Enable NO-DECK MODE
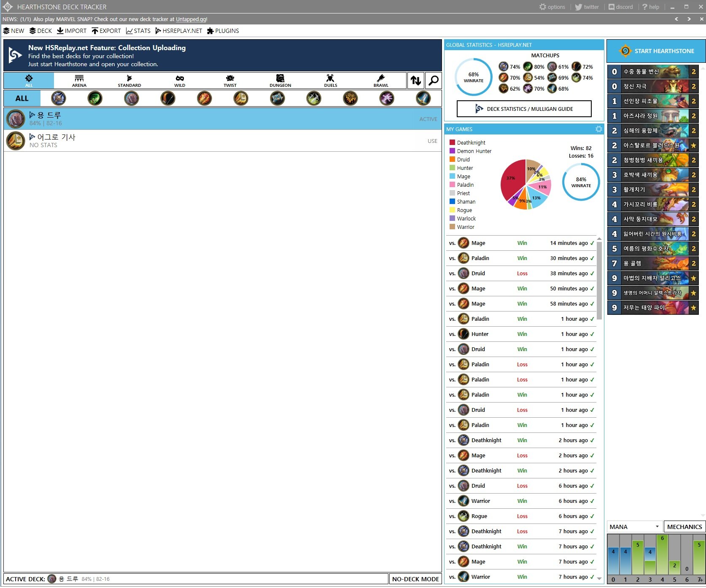706x588 pixels. point(415,579)
